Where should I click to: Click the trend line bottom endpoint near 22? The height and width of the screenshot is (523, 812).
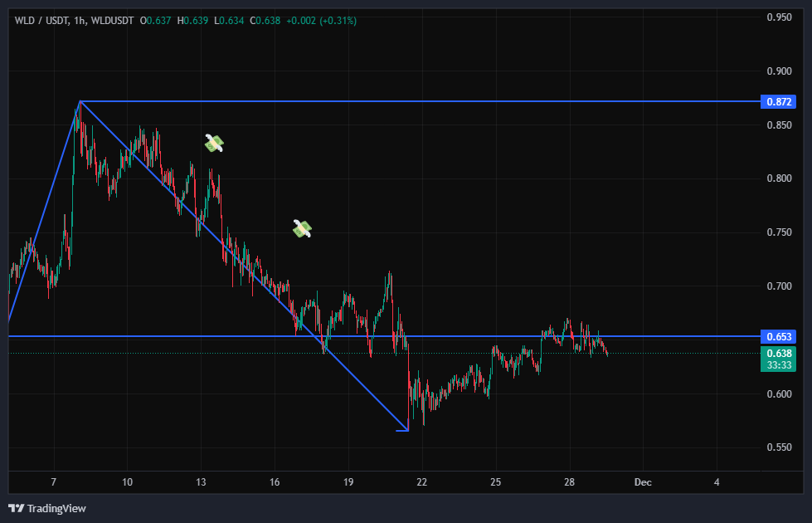407,430
